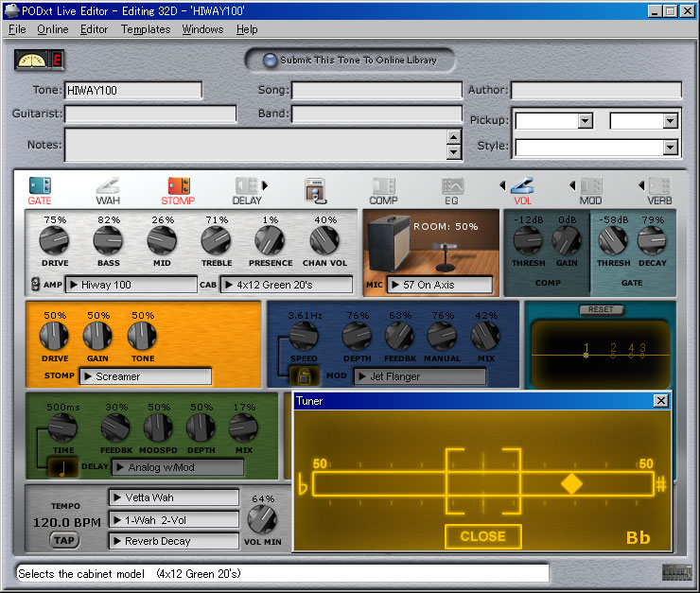Click the RESET button
The height and width of the screenshot is (593, 700).
601,309
